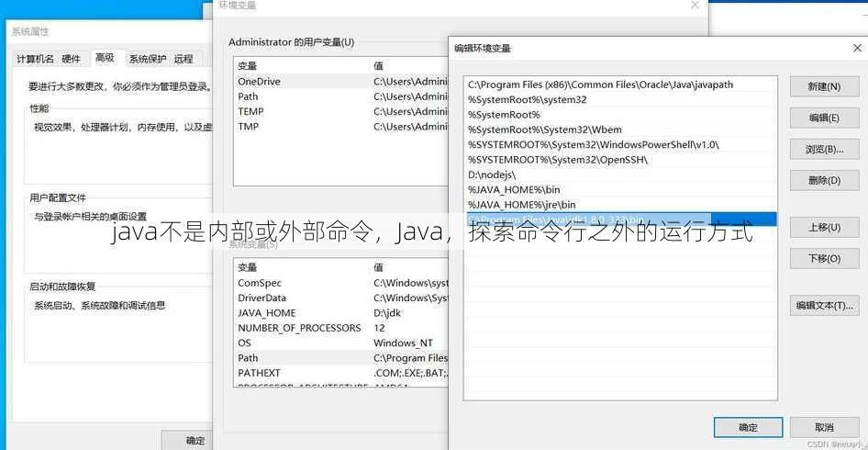868x450 pixels.
Task: Select PATHEXT system variable row
Action: 340,373
